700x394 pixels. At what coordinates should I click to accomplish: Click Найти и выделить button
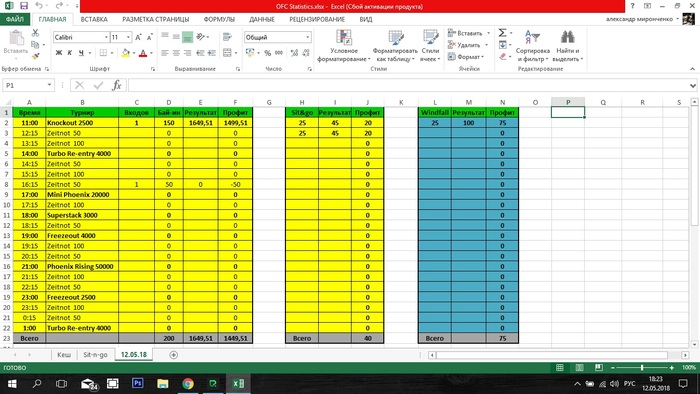coord(568,46)
